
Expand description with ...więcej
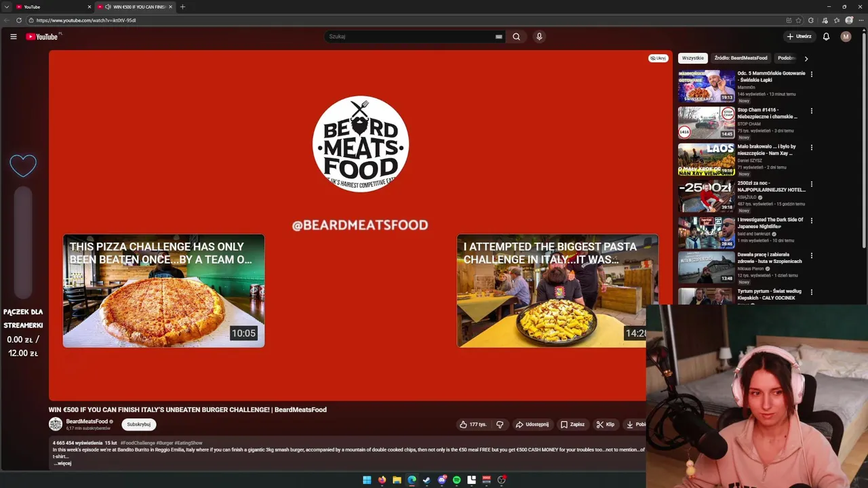pyautogui.click(x=62, y=463)
